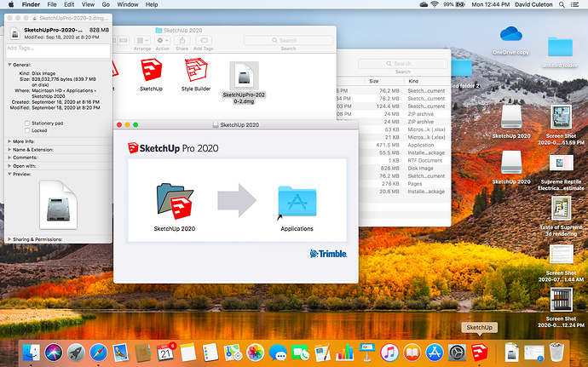Open App Store in Dock
The height and width of the screenshot is (367, 588).
click(435, 353)
